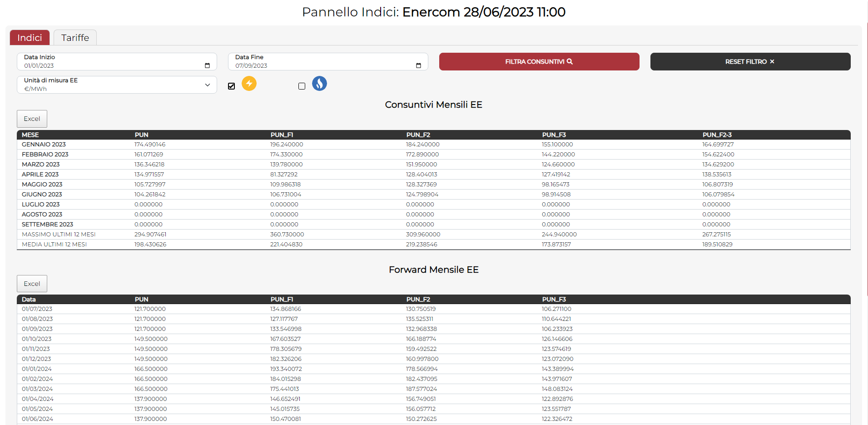
Task: Export Forward Mensile EE table to Excel
Action: (32, 284)
